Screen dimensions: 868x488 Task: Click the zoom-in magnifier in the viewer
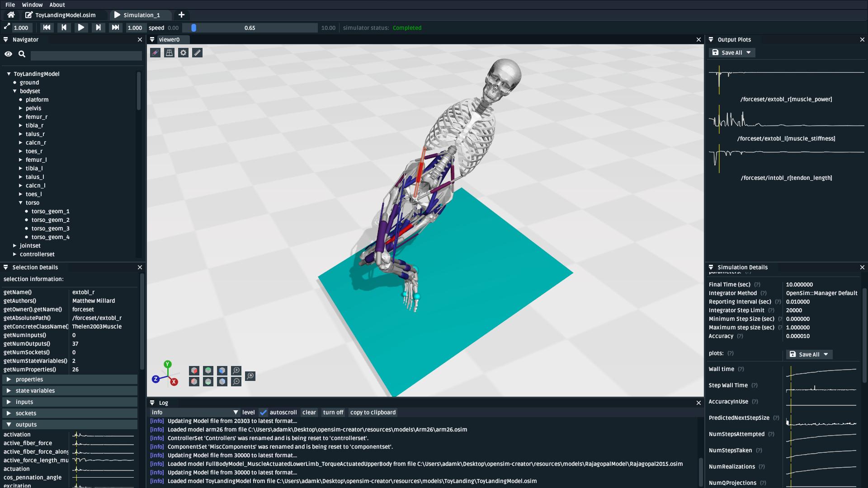[236, 371]
